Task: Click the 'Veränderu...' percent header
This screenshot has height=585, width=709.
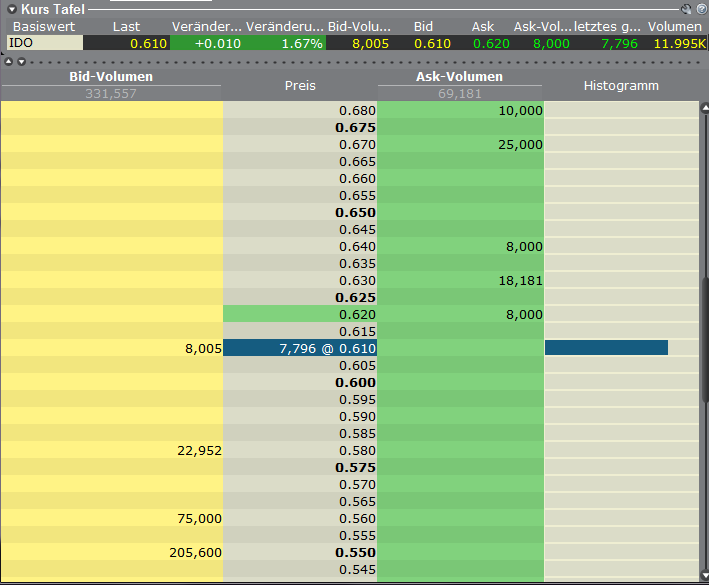Action: pyautogui.click(x=285, y=27)
